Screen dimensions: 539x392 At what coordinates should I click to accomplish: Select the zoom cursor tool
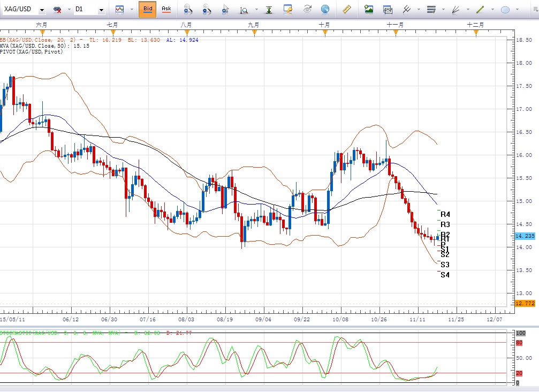(x=225, y=9)
